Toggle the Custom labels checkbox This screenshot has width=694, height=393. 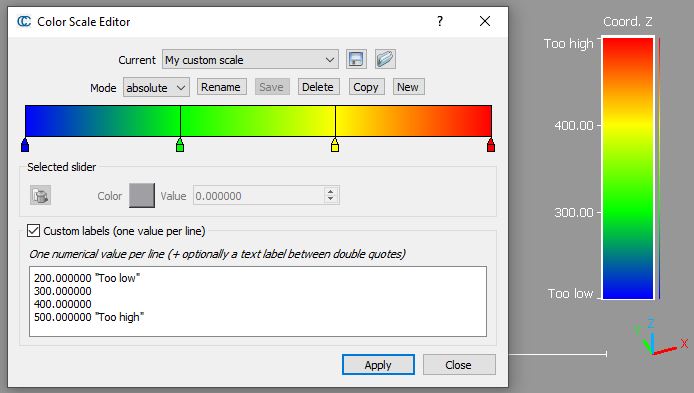tap(33, 231)
